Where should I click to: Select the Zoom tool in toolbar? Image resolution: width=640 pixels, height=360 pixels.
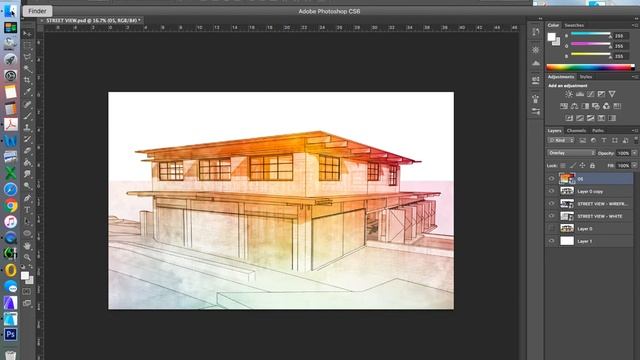pos(27,257)
